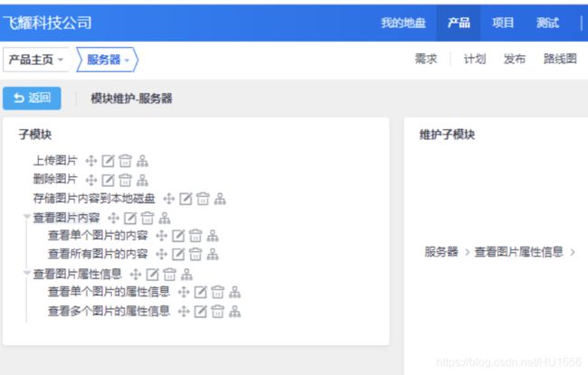The image size is (588, 375).
Task: Open the 计划 sub-menu tab
Action: [x=474, y=59]
